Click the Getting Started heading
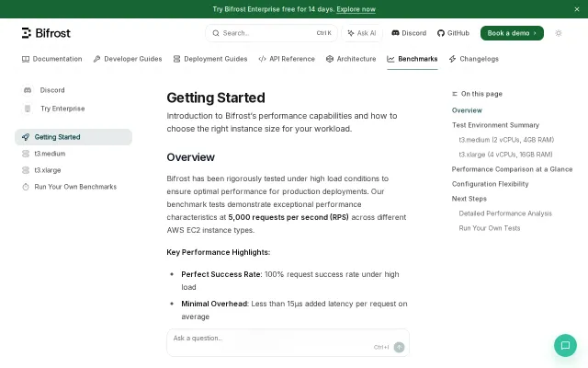Image resolution: width=588 pixels, height=368 pixels. 216,98
